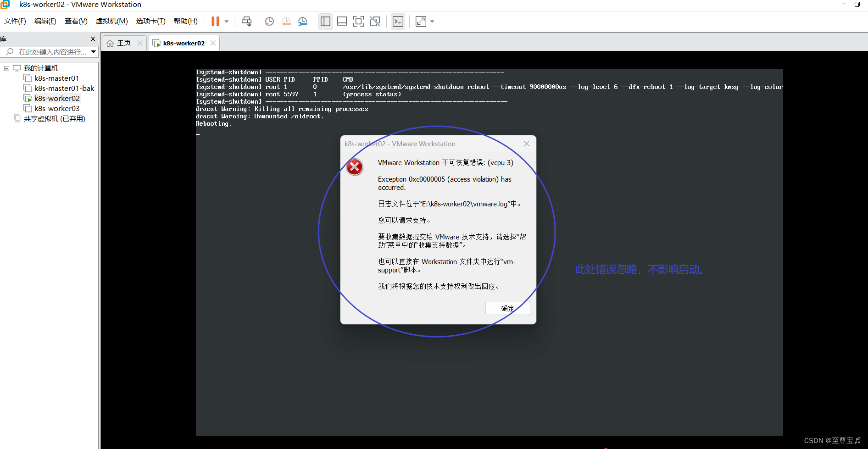
Task: Close the 主页 tab
Action: [140, 43]
